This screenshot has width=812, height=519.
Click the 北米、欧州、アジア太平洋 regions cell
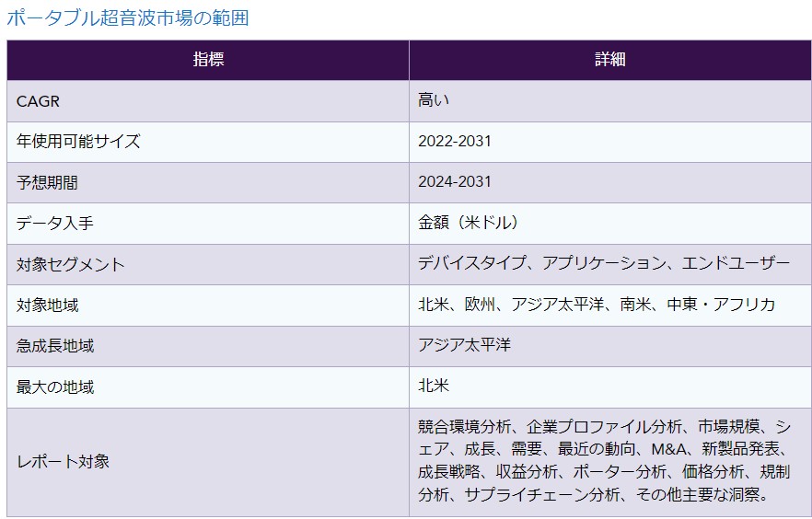(610, 305)
